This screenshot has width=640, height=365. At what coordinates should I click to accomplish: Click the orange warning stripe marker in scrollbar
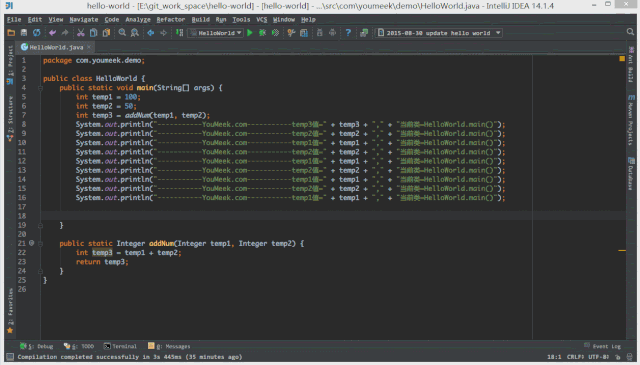click(x=622, y=250)
